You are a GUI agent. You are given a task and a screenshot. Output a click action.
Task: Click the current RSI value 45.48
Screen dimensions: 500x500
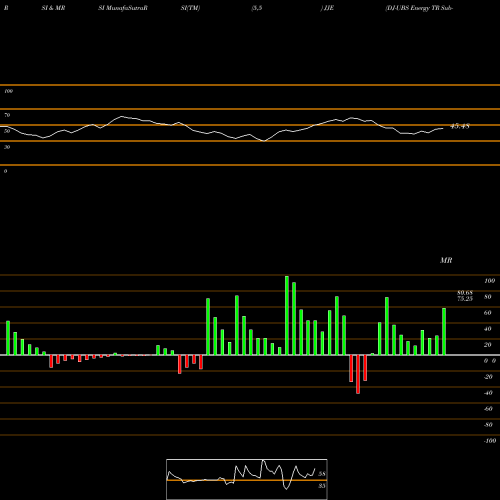click(460, 126)
